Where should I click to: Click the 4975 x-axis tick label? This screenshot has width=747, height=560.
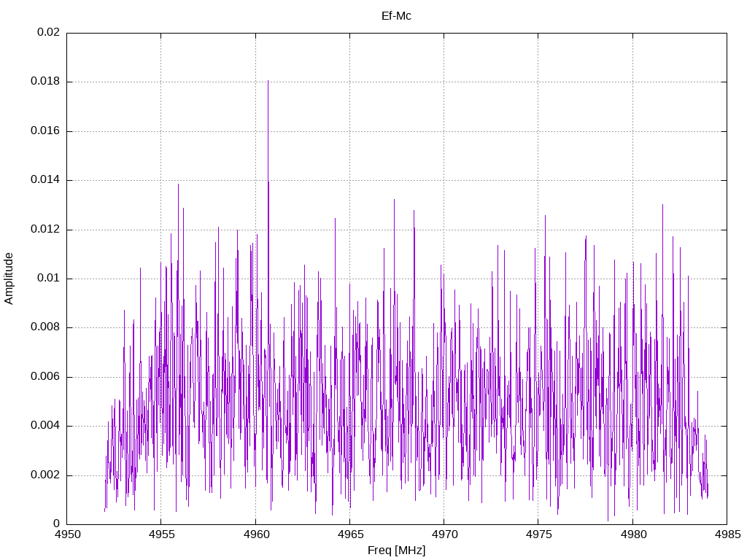(538, 534)
